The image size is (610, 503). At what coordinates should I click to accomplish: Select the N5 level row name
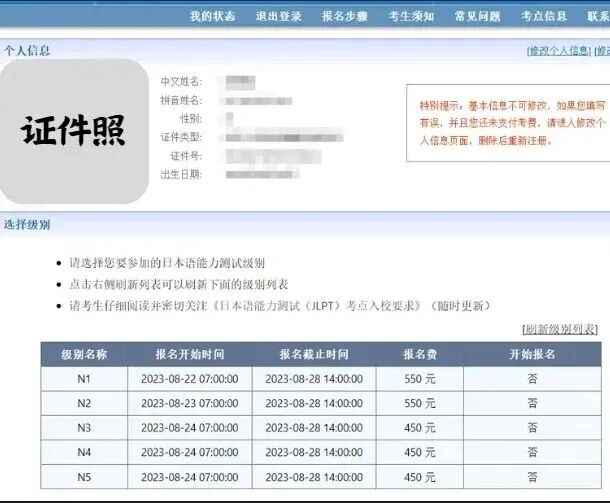[84, 477]
